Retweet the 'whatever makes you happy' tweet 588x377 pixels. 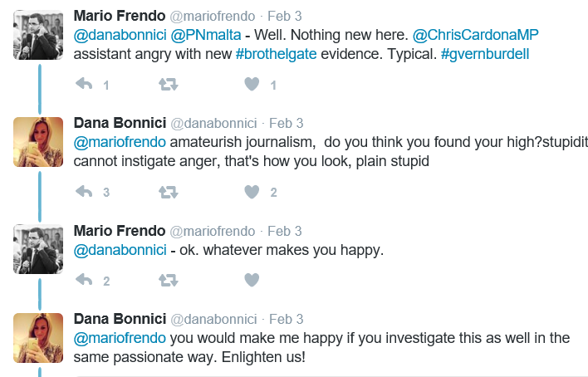click(169, 280)
